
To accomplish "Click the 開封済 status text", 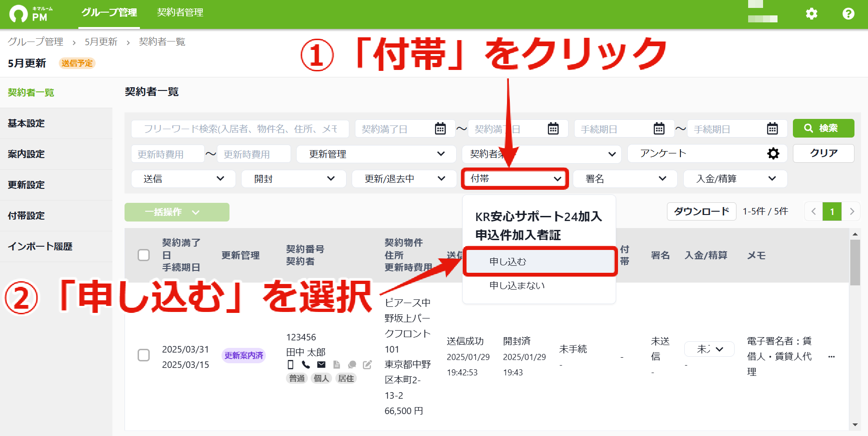I will pos(517,341).
